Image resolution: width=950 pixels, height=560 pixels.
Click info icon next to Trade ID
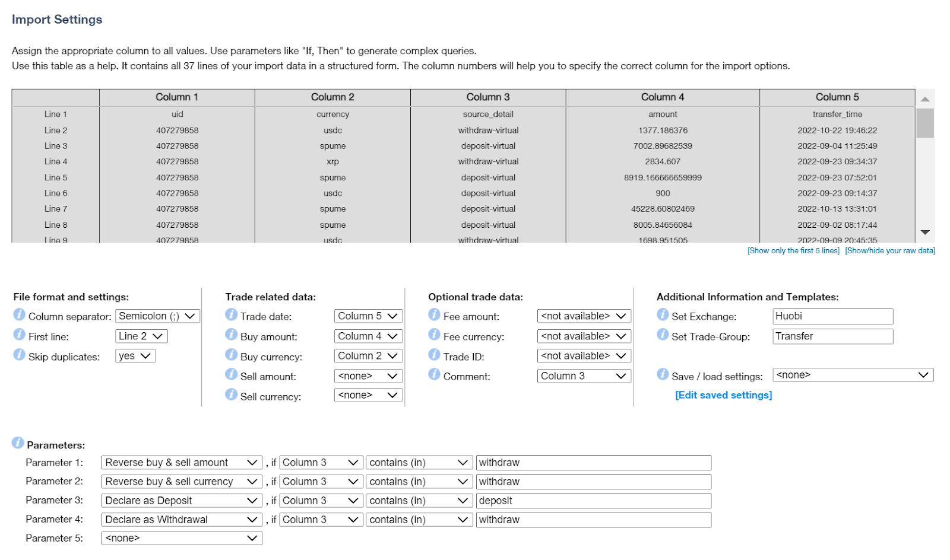pos(434,355)
